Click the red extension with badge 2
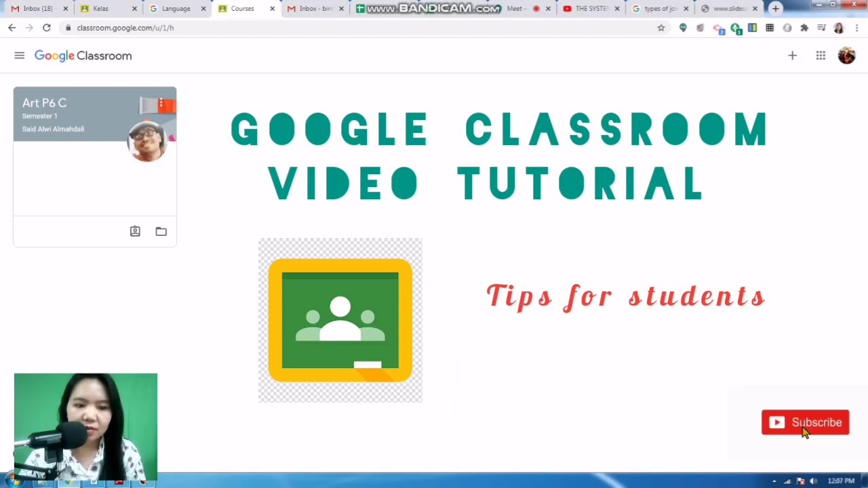868x488 pixels. (x=719, y=28)
